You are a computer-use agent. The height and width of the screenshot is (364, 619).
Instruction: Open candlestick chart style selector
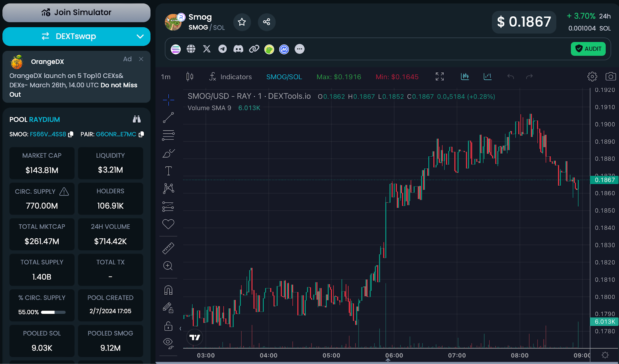[190, 77]
